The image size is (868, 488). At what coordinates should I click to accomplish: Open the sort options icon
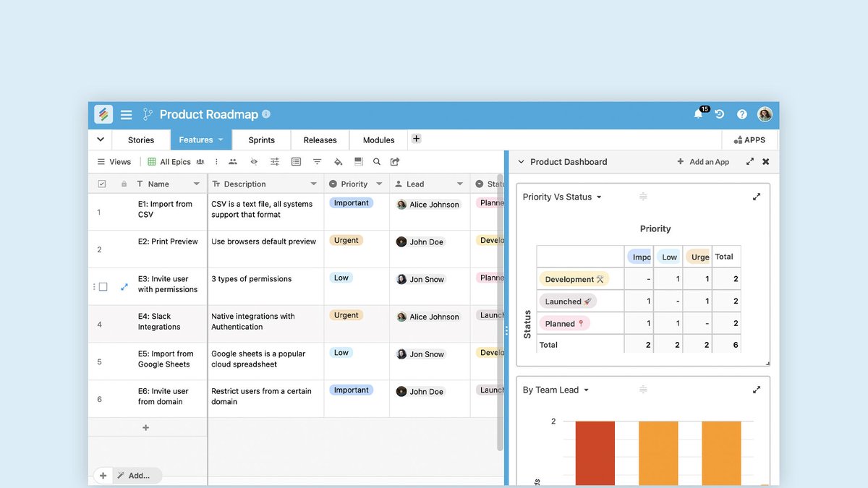coord(317,161)
